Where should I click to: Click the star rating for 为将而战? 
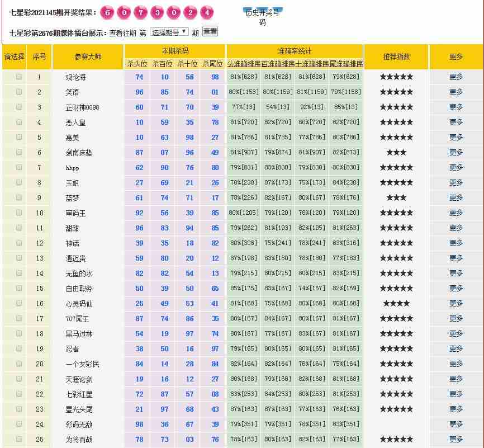click(x=396, y=439)
